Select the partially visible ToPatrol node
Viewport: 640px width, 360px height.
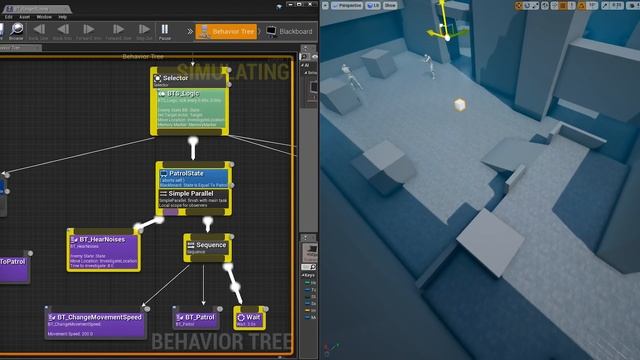pos(15,267)
